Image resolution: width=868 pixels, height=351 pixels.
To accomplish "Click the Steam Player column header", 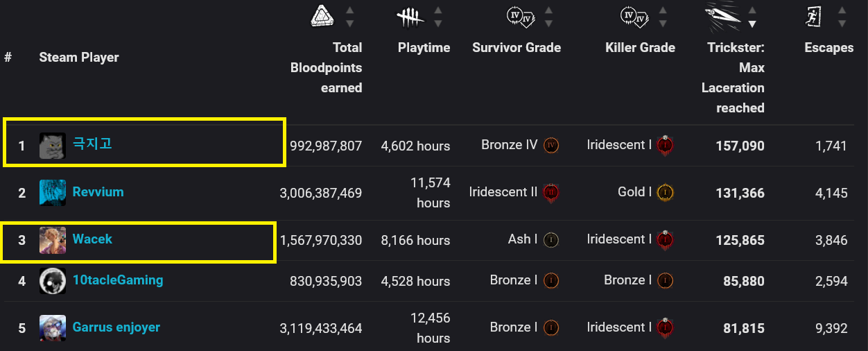I will click(x=79, y=58).
